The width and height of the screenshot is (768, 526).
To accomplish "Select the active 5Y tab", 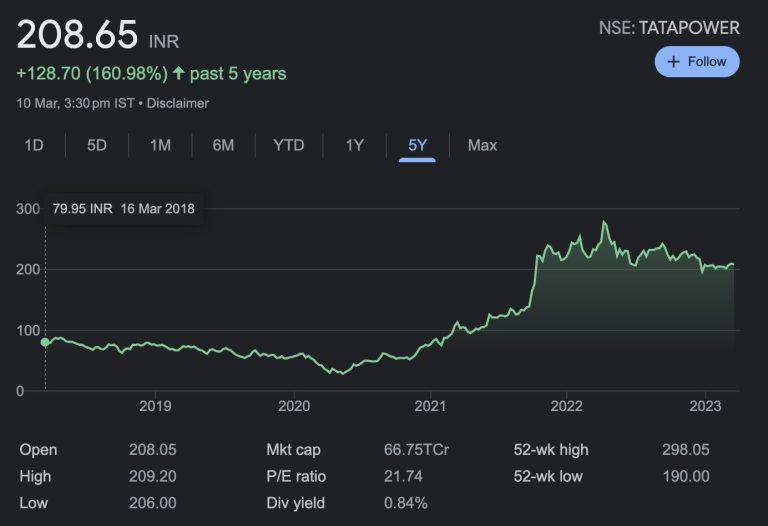I will pos(417,145).
